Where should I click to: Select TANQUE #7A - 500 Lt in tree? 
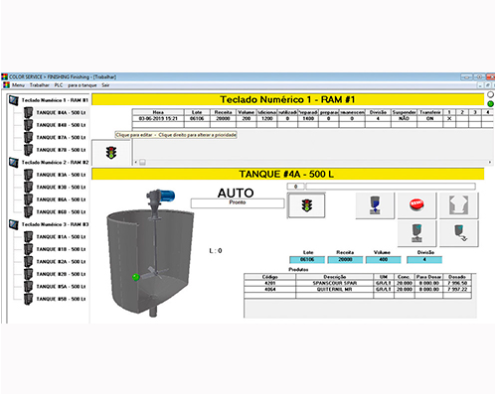coord(61,137)
